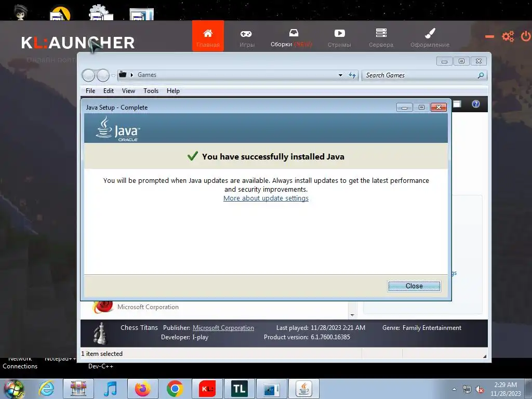Click the KLauncher power exit icon

point(526,36)
